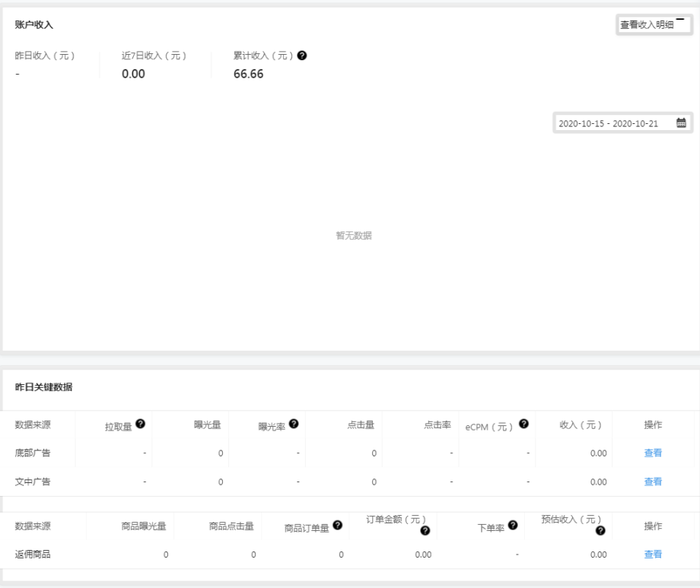Click 查看 link for 文中广告 row

(653, 482)
